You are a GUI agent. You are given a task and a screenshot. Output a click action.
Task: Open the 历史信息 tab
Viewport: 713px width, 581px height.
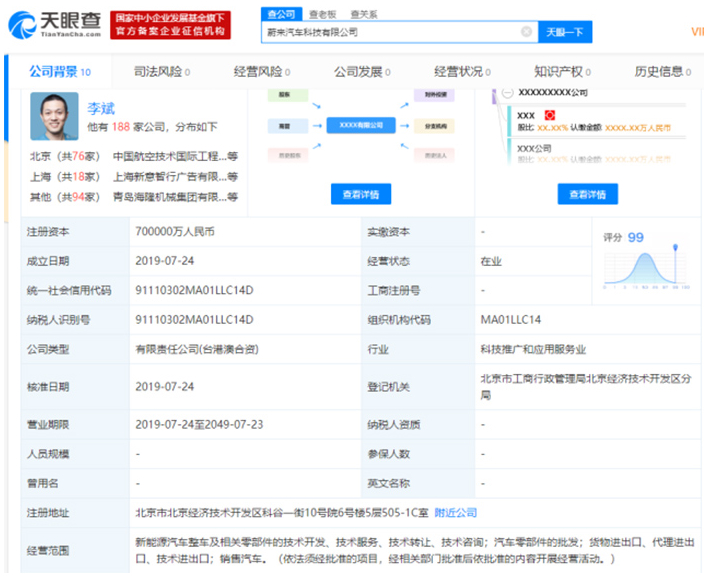pyautogui.click(x=661, y=71)
